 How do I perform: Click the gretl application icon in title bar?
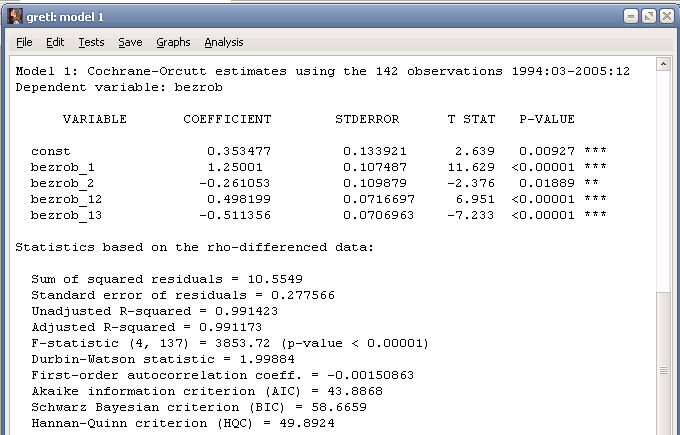(14, 16)
